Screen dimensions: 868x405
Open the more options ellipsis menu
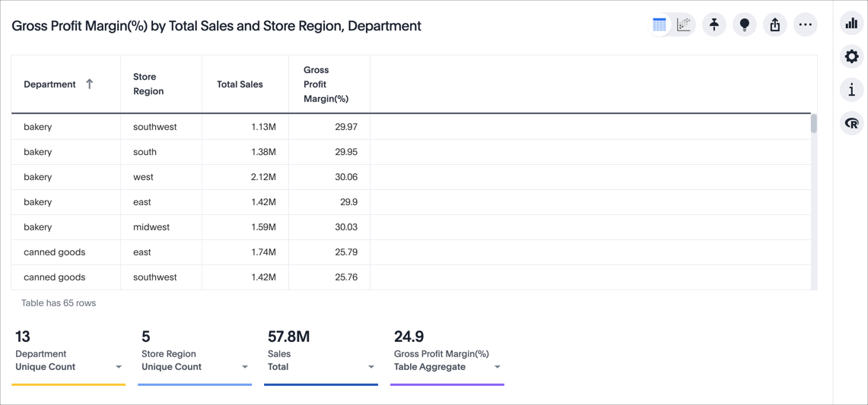click(x=805, y=25)
